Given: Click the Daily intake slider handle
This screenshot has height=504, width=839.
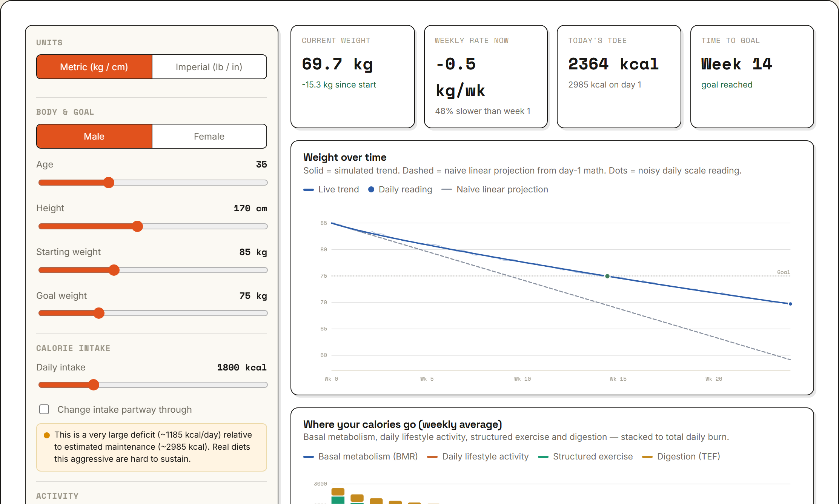Looking at the screenshot, I should pos(94,385).
